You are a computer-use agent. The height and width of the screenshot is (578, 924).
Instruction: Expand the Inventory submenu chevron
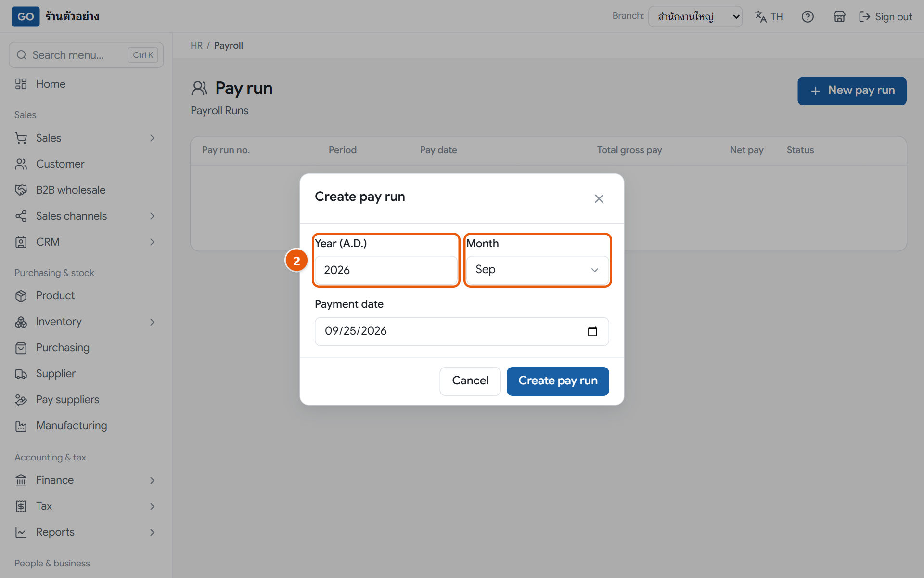[x=152, y=322]
